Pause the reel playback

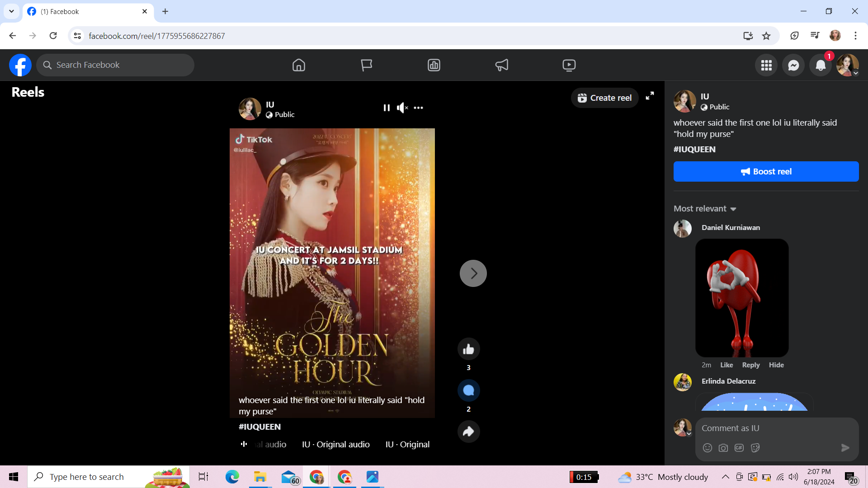coord(387,108)
